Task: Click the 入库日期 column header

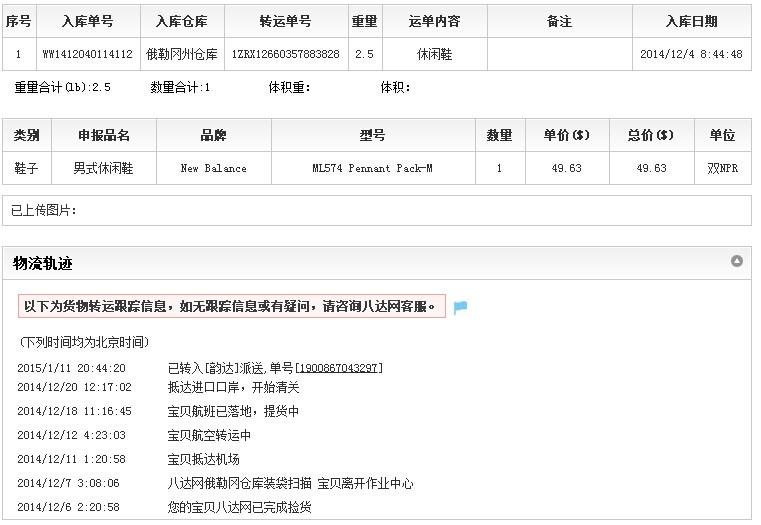Action: click(692, 21)
